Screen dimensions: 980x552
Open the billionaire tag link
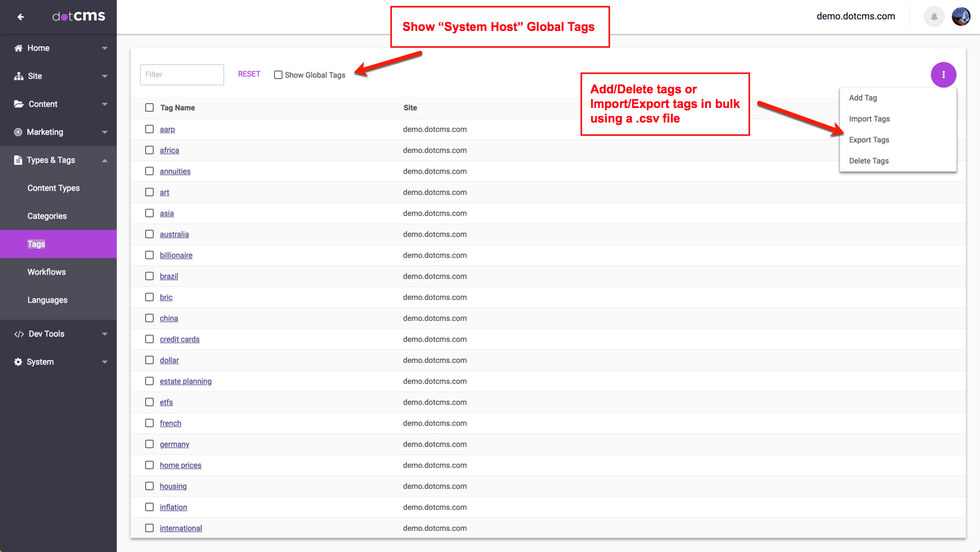click(176, 256)
